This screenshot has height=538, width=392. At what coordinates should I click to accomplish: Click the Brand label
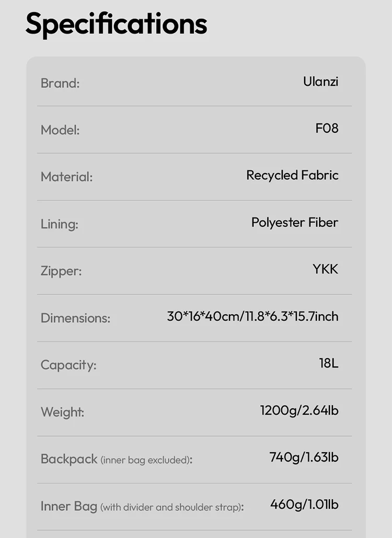(60, 83)
